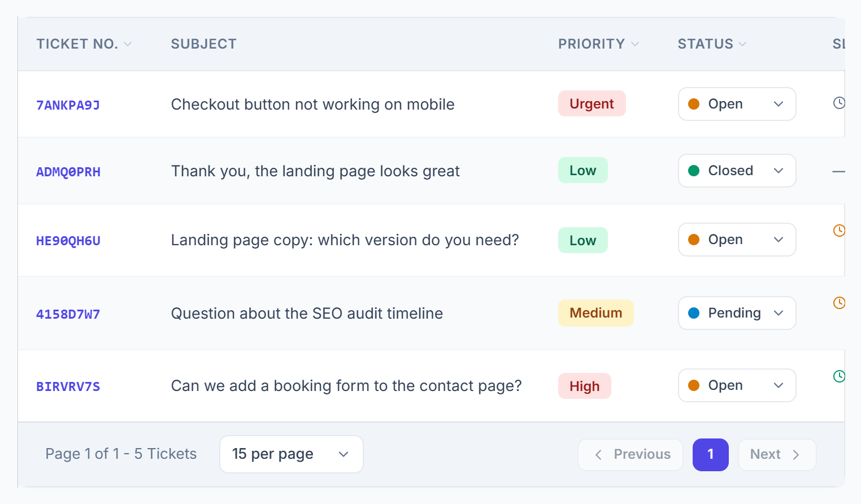Click the Next page button

coord(777,455)
